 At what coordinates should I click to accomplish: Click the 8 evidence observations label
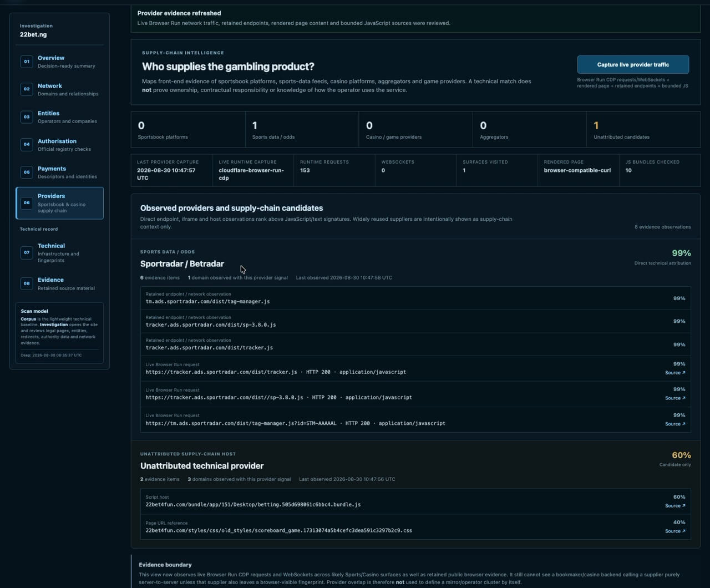coord(663,227)
